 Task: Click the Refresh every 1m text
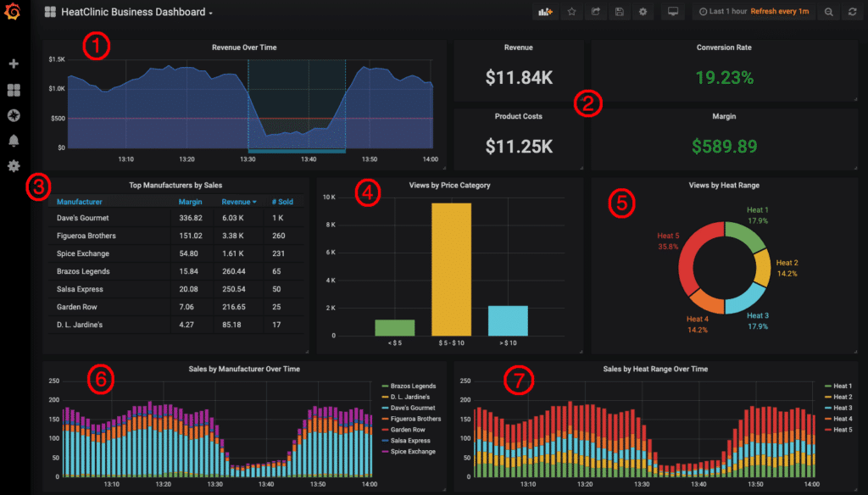(x=780, y=12)
